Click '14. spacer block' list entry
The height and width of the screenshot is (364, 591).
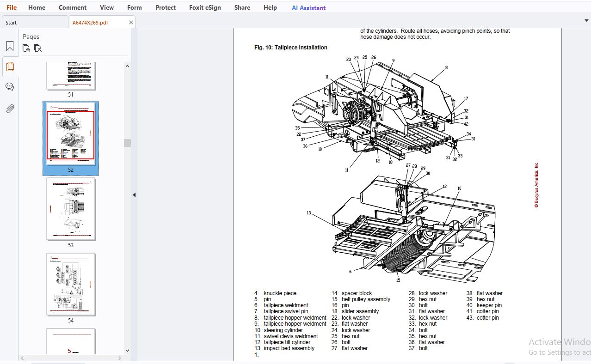click(x=351, y=293)
